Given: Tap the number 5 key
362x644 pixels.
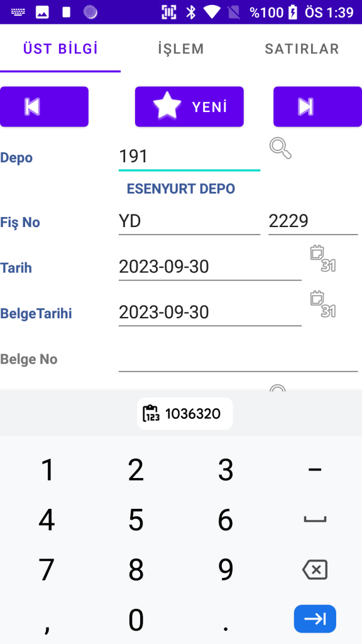Looking at the screenshot, I should (x=136, y=519).
